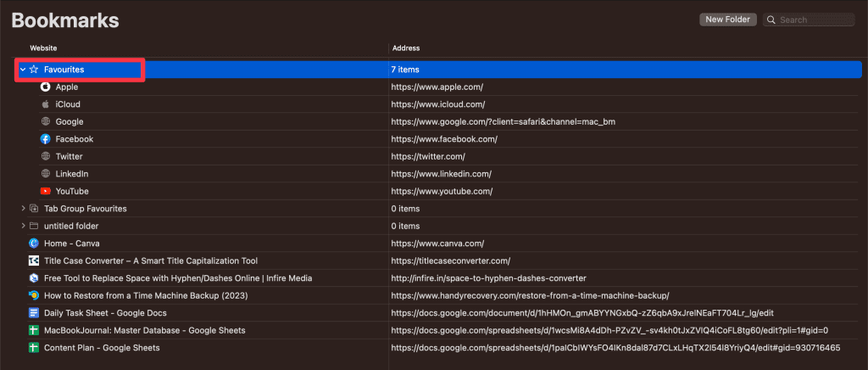Image resolution: width=868 pixels, height=370 pixels.
Task: Click the New Folder button
Action: [728, 20]
